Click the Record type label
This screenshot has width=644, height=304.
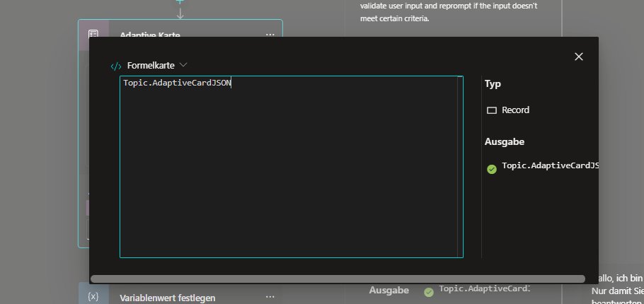515,110
